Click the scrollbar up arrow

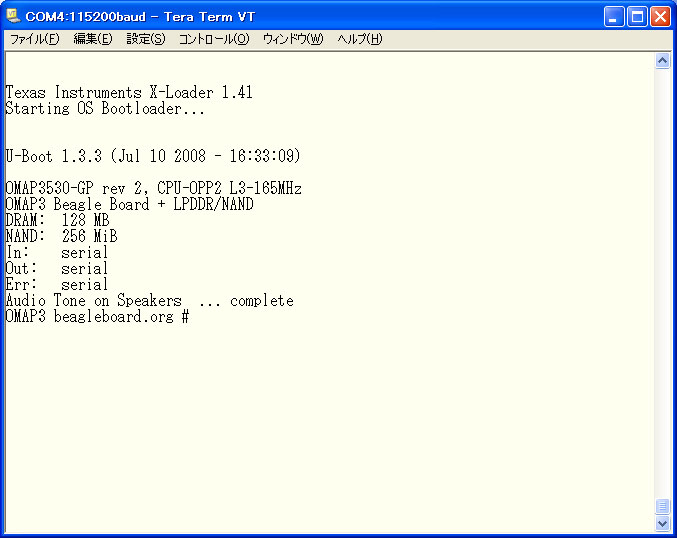tap(662, 61)
